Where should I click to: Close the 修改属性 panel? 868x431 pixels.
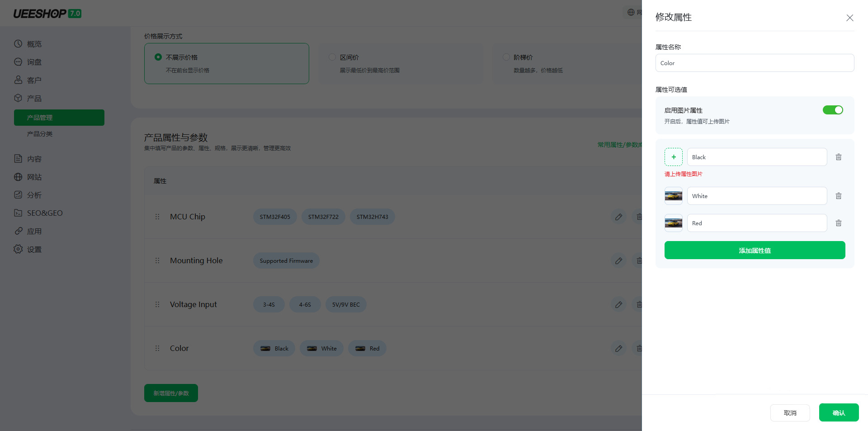850,18
